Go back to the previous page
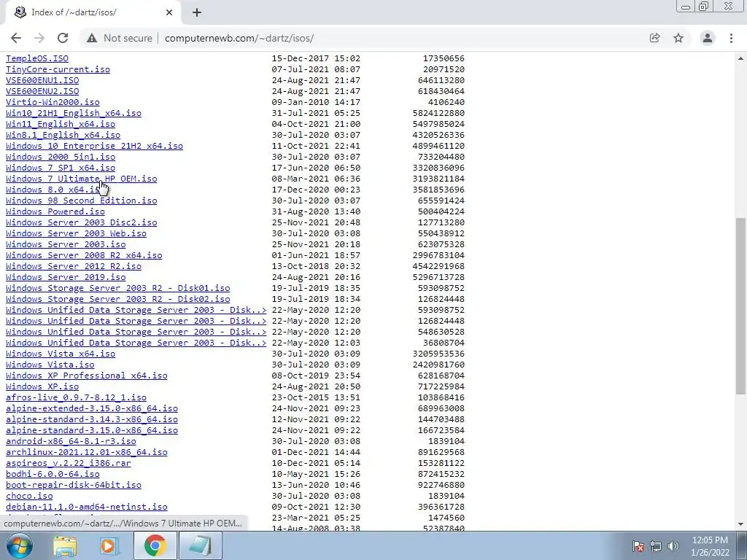The width and height of the screenshot is (747, 560). pos(16,38)
